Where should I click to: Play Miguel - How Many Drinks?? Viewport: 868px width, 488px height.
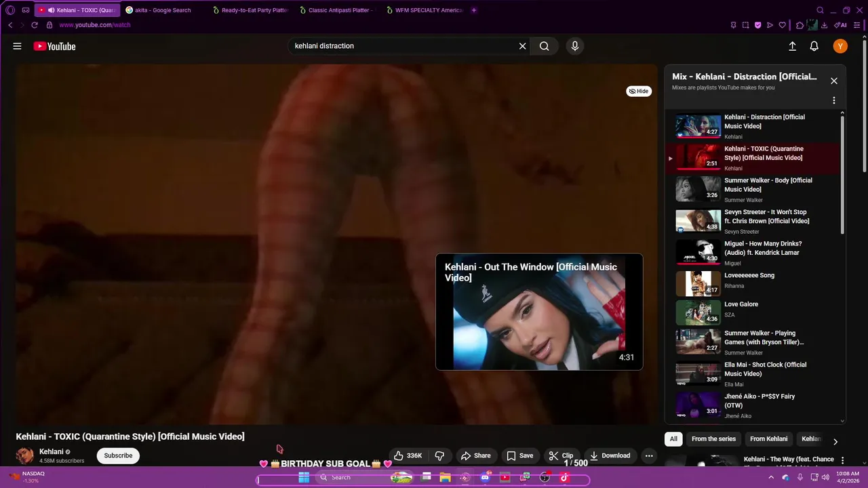click(x=753, y=253)
